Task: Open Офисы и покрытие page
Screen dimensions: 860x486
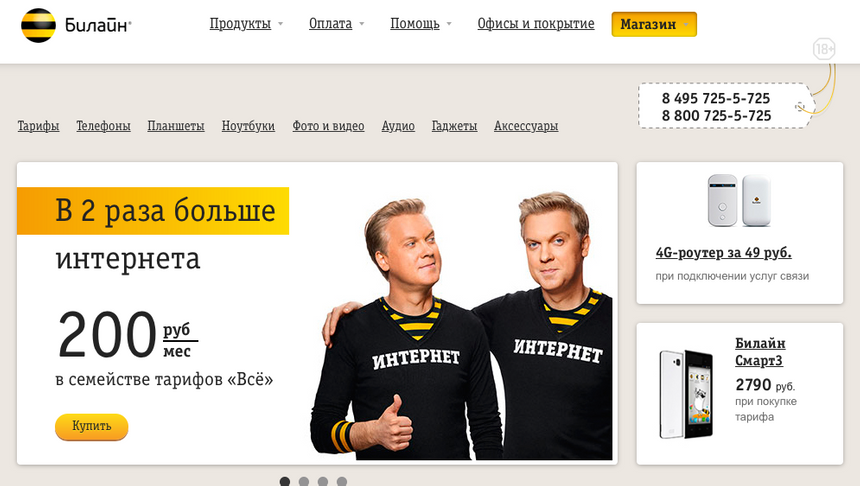Action: coord(536,24)
